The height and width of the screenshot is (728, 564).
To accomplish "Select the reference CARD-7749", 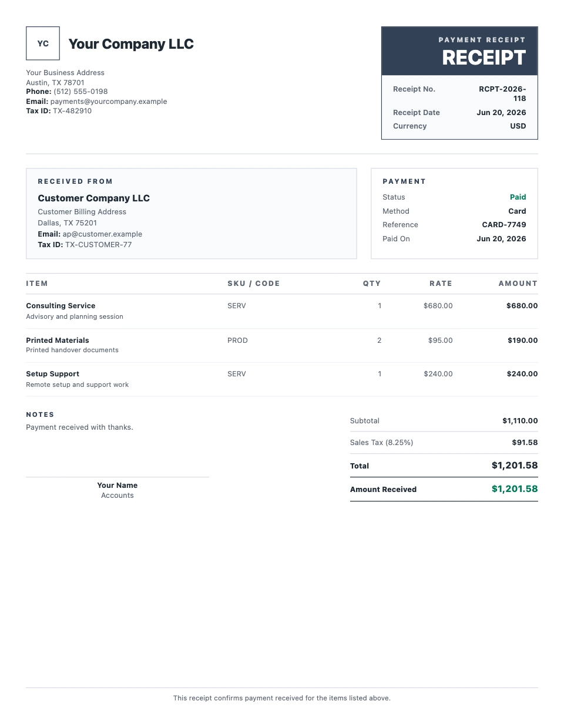I will click(x=504, y=225).
